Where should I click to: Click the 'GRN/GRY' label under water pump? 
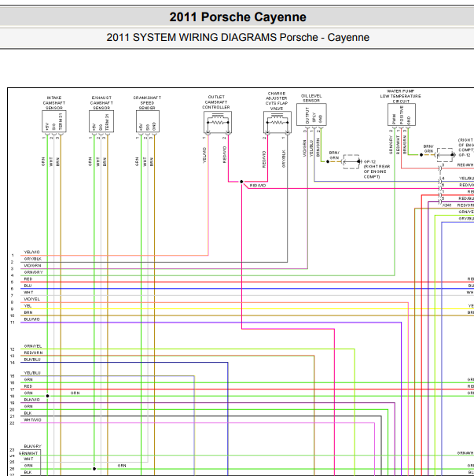391,145
